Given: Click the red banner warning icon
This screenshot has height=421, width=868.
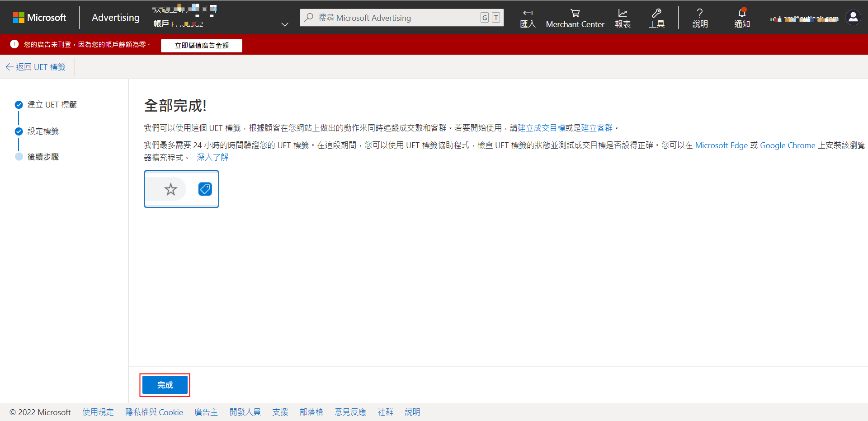Looking at the screenshot, I should tap(14, 44).
